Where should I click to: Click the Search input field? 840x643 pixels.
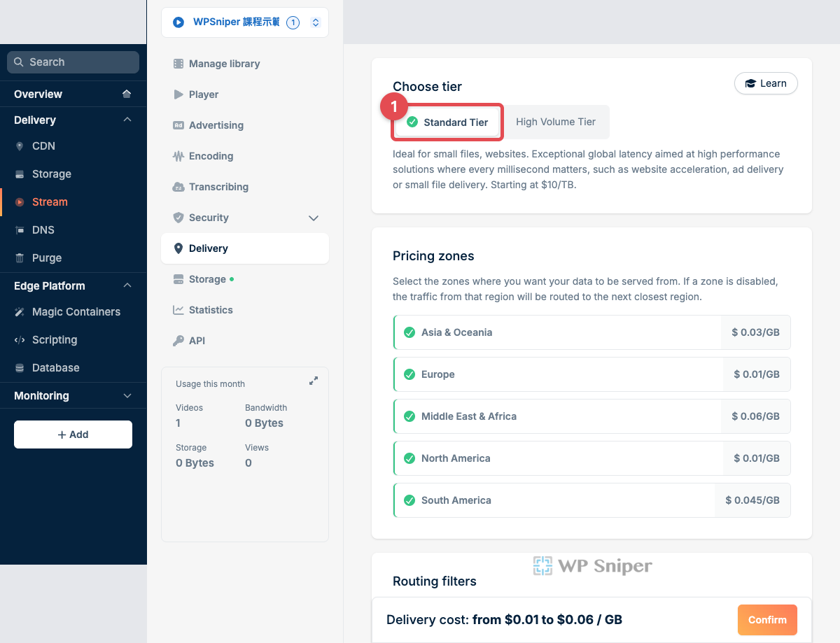click(73, 62)
